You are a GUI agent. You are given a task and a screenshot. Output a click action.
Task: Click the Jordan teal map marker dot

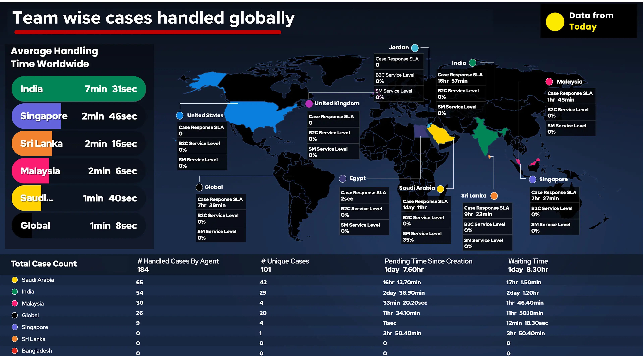coord(415,48)
